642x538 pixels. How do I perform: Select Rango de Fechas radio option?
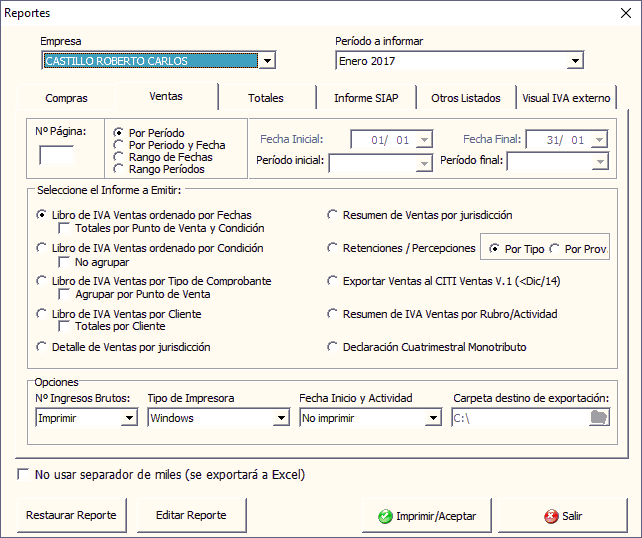pyautogui.click(x=120, y=157)
